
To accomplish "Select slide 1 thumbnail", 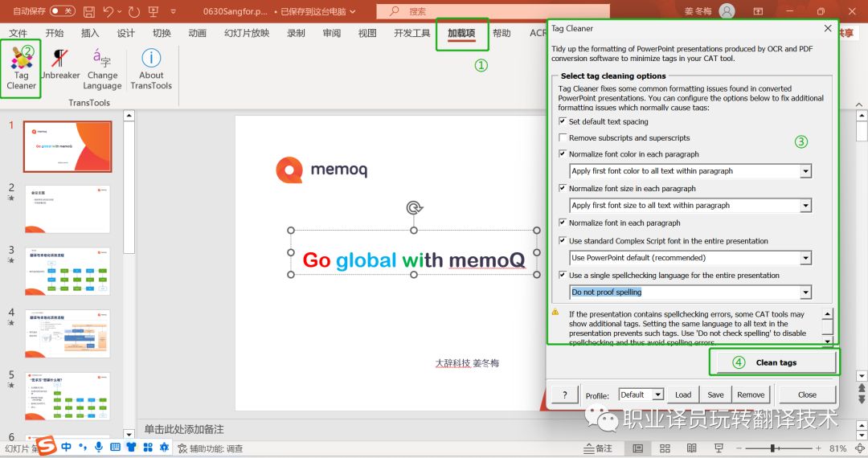I will pyautogui.click(x=68, y=146).
